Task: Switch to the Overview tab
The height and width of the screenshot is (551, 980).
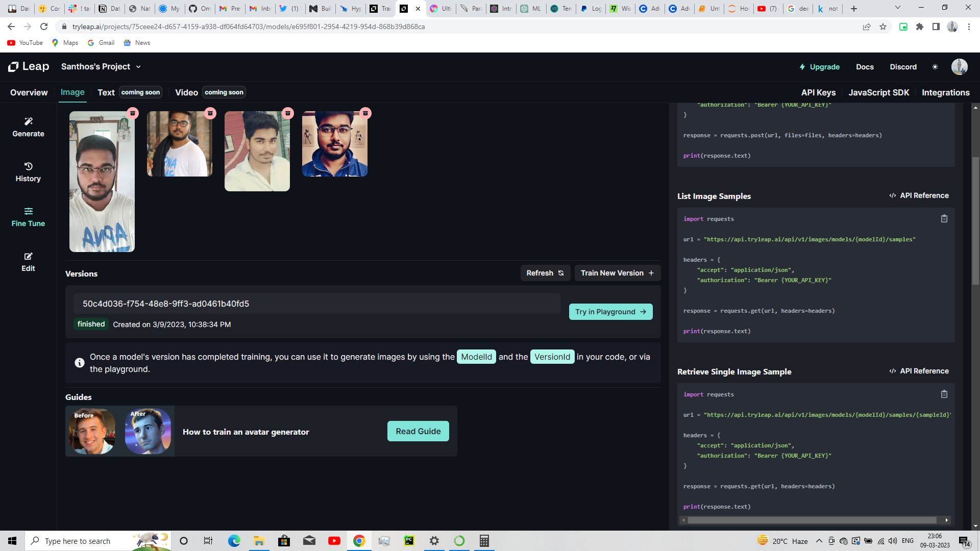Action: click(29, 92)
